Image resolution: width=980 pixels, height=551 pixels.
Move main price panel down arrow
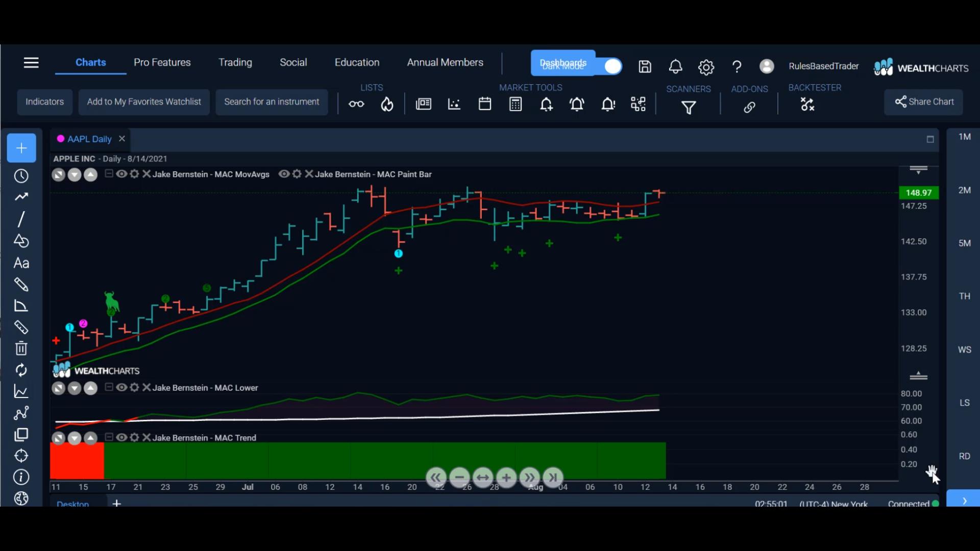(75, 175)
